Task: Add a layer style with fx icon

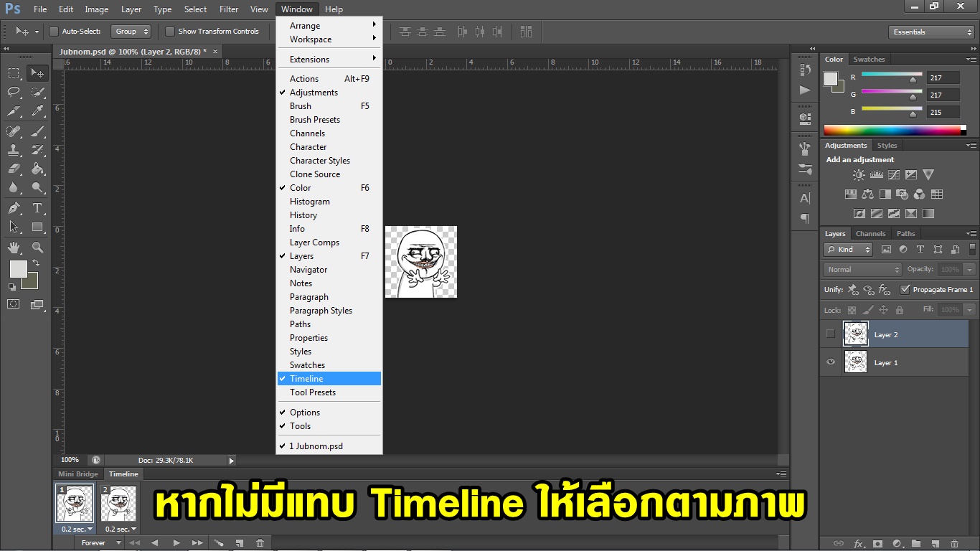Action: coord(858,543)
